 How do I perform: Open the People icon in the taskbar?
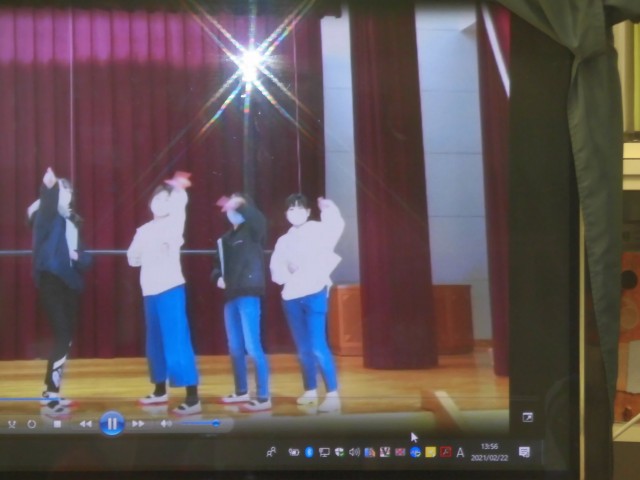pyautogui.click(x=271, y=451)
